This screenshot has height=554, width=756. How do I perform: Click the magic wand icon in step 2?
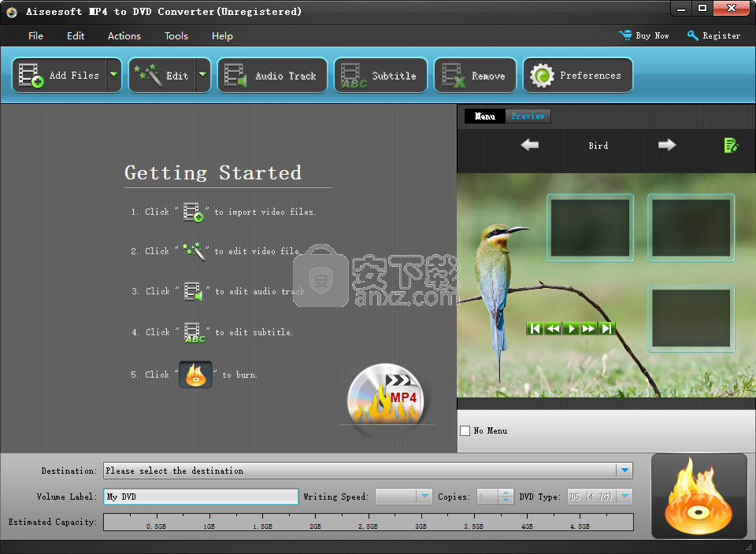click(x=194, y=251)
